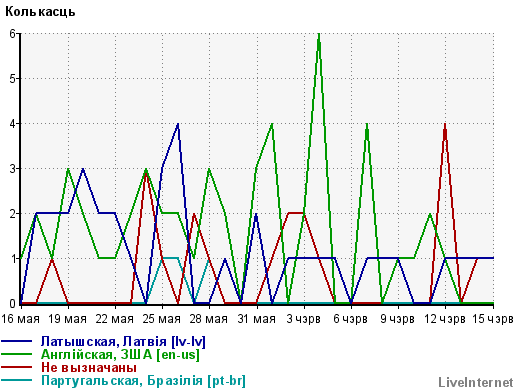The height and width of the screenshot is (392, 520).
Task: Click the teal pt-br legend line swatch
Action: coord(17,381)
